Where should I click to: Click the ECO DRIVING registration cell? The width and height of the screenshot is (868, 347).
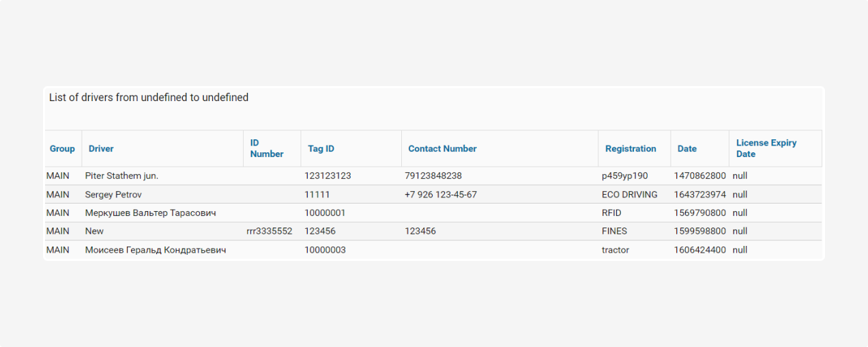[x=629, y=195]
